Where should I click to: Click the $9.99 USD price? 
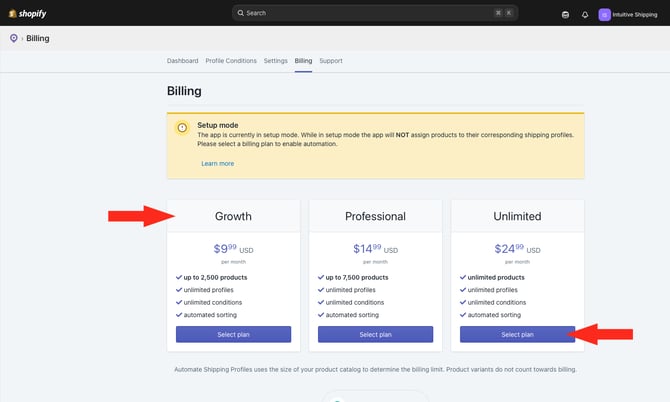[x=233, y=249]
